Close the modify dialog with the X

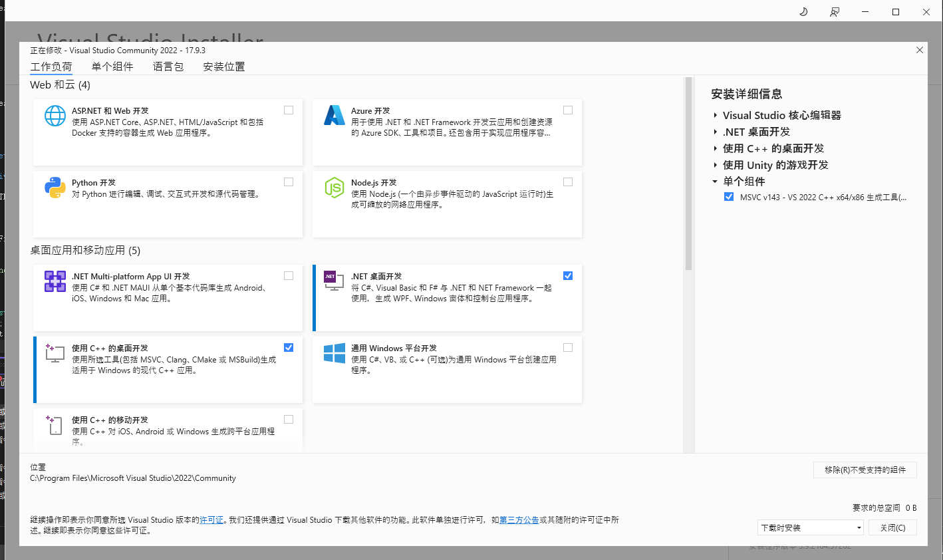920,50
